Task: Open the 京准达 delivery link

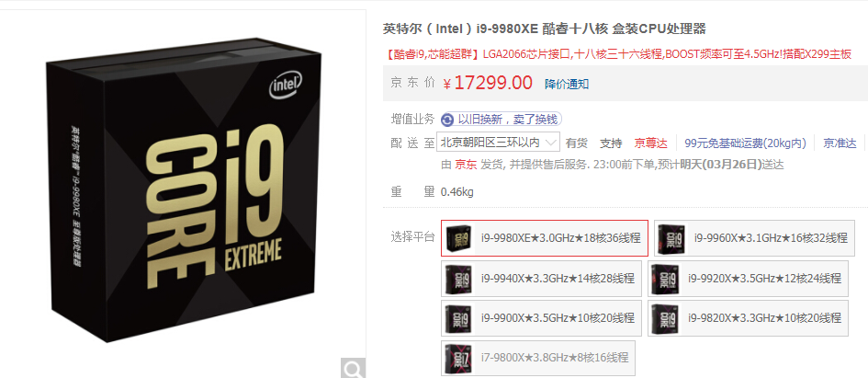Action: coord(840,143)
